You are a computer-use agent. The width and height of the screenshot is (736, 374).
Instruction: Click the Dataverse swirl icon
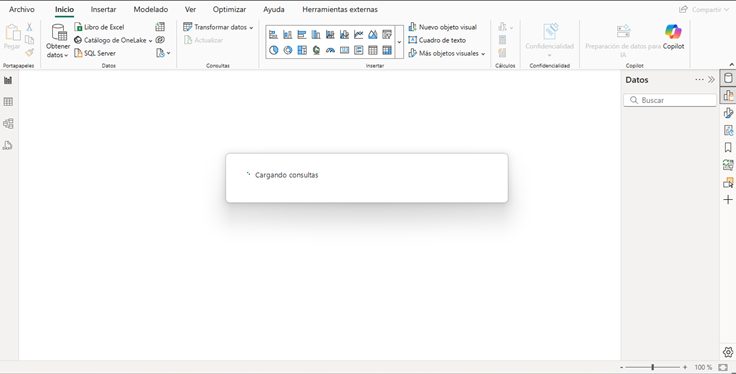(160, 40)
